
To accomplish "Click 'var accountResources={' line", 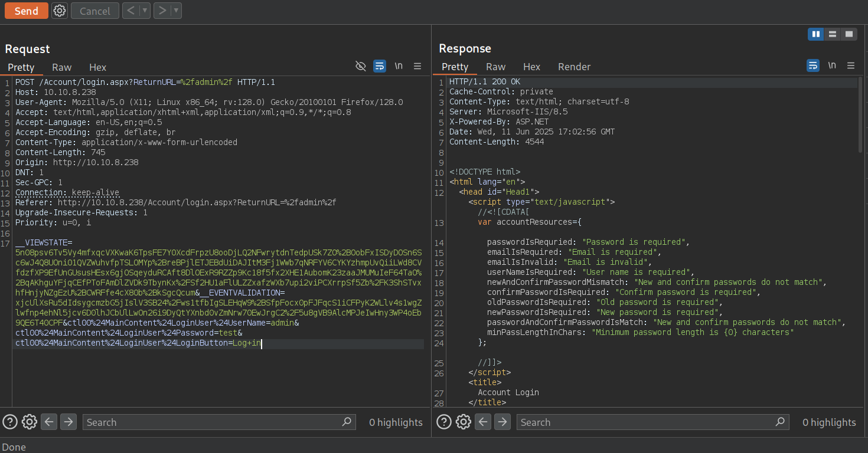I will click(530, 222).
